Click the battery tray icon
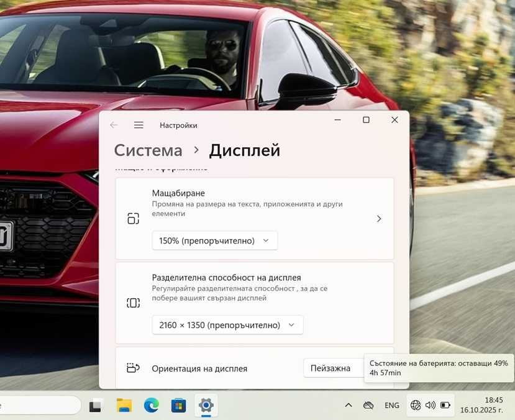Image resolution: width=515 pixels, height=420 pixels. (x=445, y=406)
